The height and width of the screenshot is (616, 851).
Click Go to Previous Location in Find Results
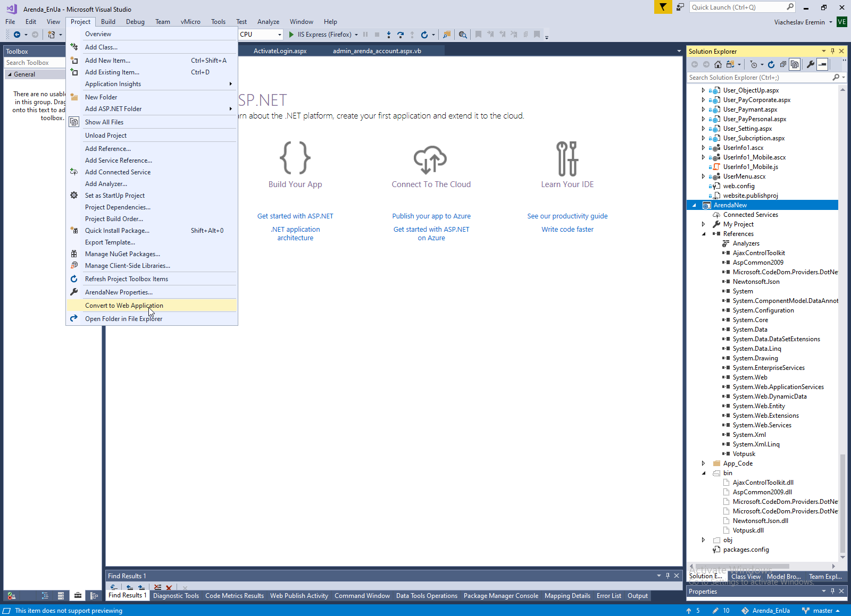click(x=130, y=587)
